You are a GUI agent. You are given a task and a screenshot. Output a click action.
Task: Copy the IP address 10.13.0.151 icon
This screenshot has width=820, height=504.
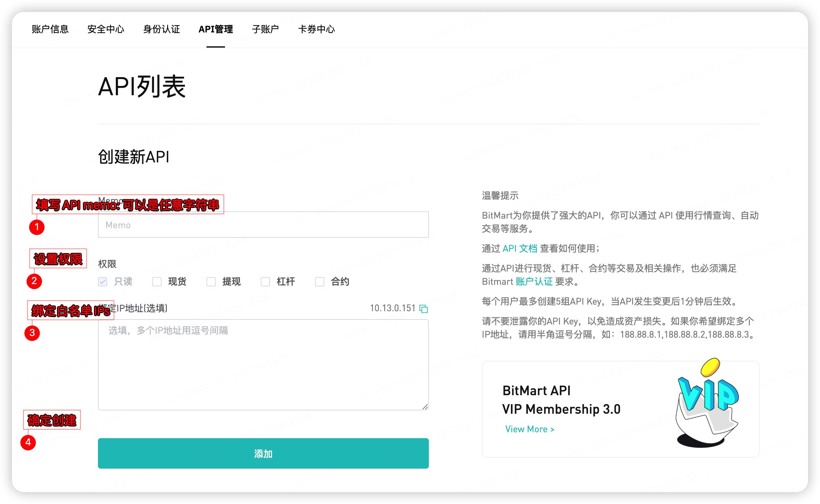tap(424, 309)
